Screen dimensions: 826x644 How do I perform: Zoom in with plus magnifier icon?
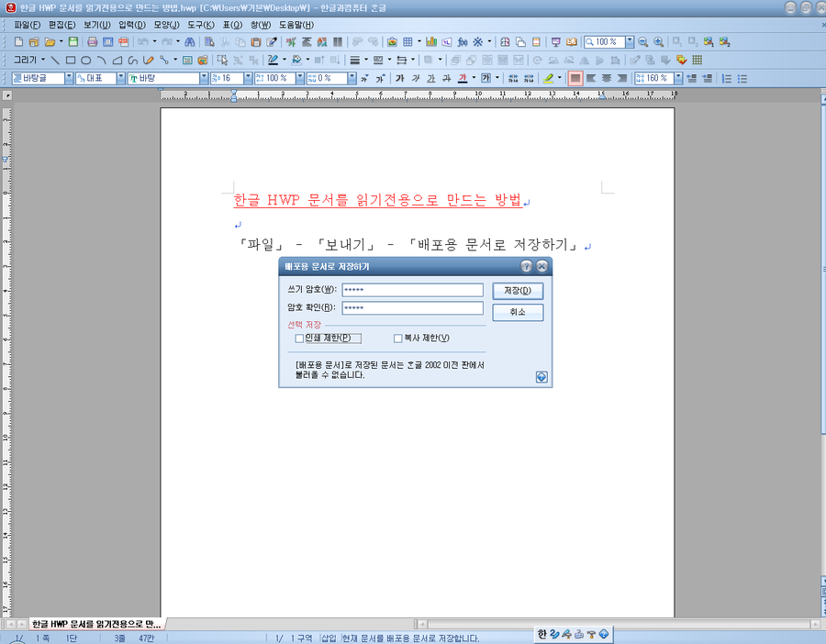pyautogui.click(x=658, y=42)
